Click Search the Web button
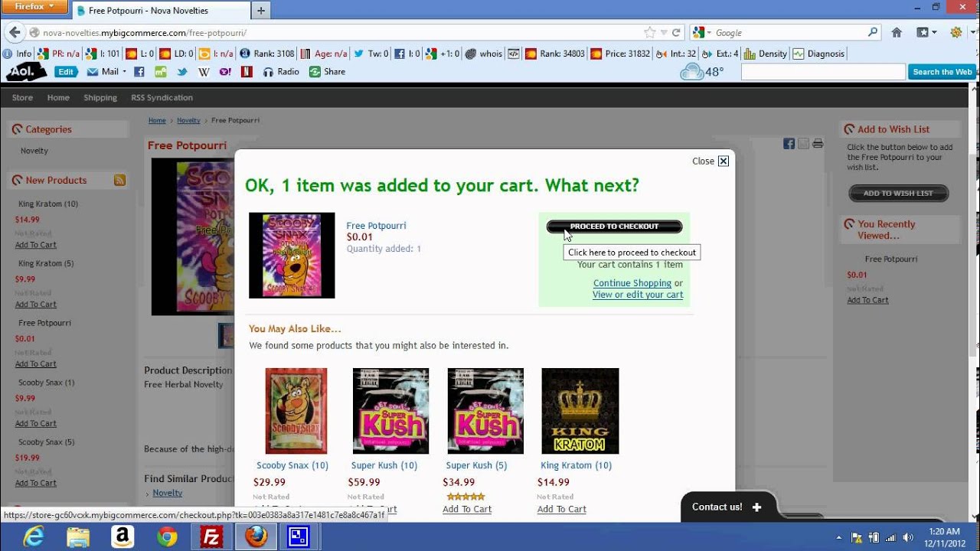The width and height of the screenshot is (980, 551). (942, 72)
